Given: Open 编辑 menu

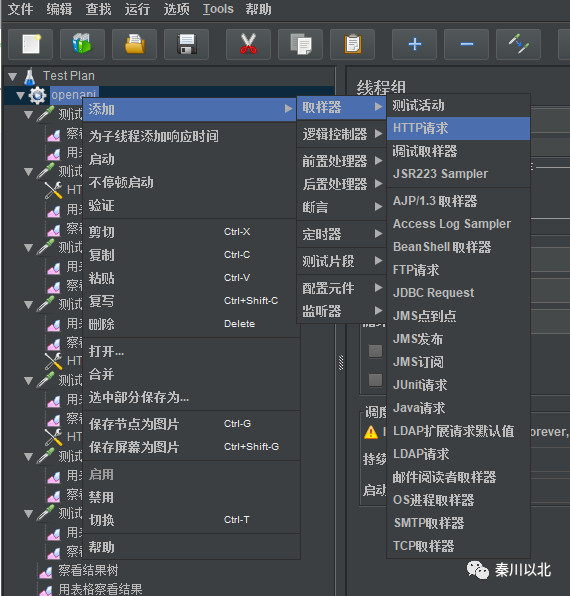Looking at the screenshot, I should [59, 9].
